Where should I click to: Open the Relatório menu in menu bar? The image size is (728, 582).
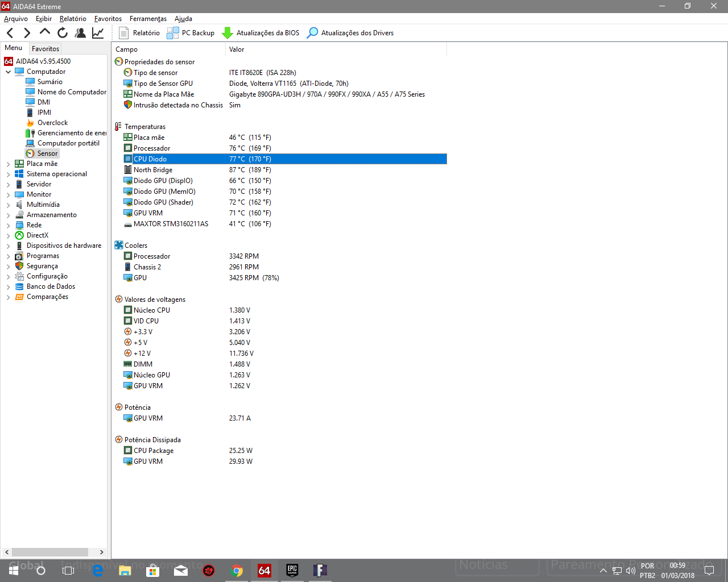73,19
